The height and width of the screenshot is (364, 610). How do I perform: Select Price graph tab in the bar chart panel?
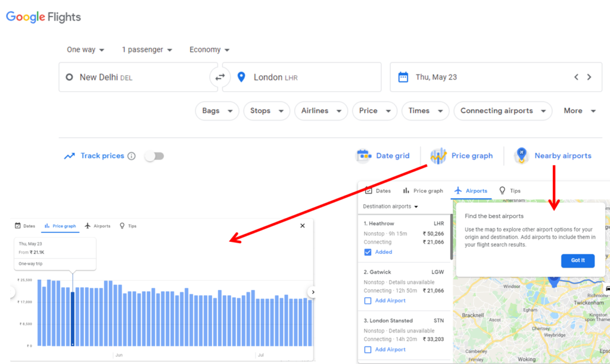[60, 226]
